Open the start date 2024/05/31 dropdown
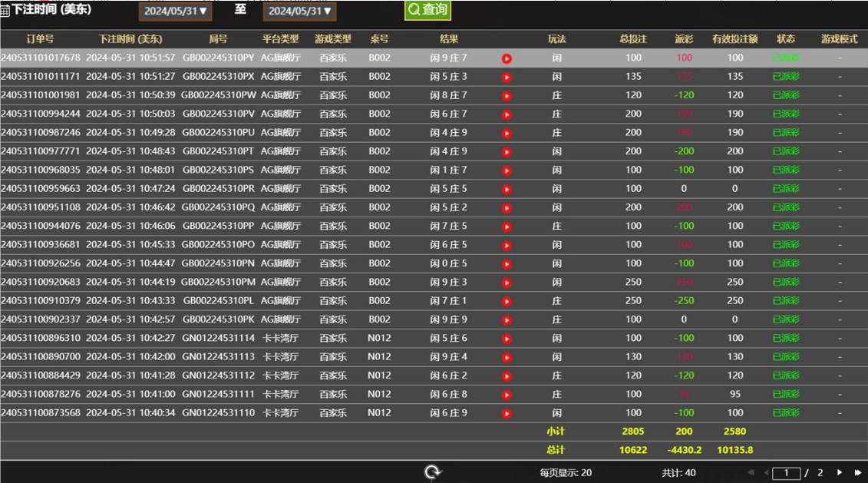Screen dimensions: 868x483 pyautogui.click(x=174, y=11)
